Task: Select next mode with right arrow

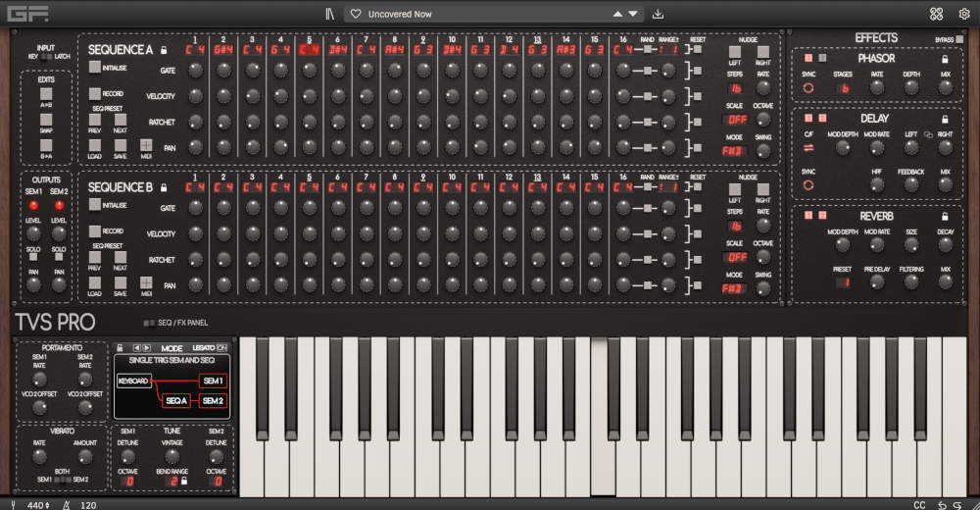Action: 147,348
